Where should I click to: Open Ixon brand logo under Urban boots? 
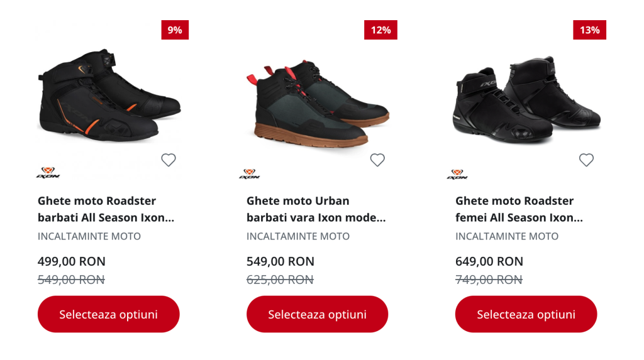click(250, 173)
